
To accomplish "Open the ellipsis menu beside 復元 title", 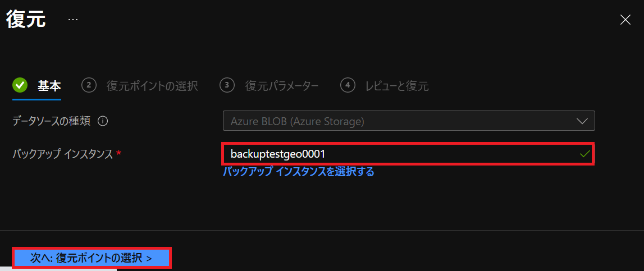I will pos(72,20).
